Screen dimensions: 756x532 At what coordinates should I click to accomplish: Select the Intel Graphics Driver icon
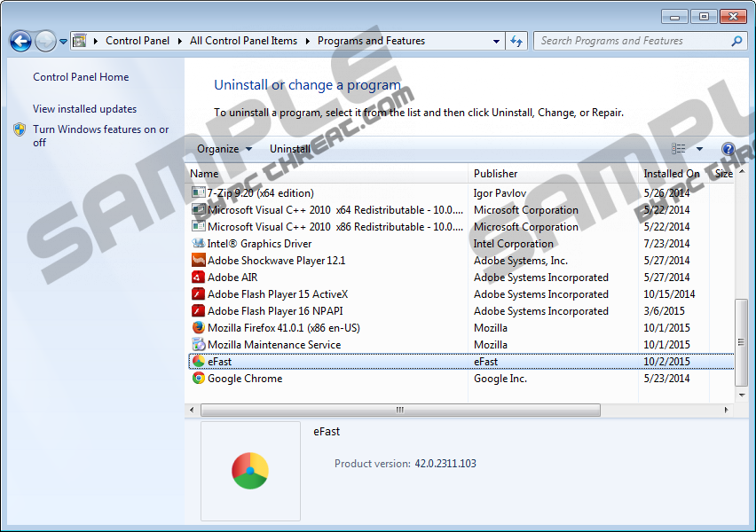[199, 243]
